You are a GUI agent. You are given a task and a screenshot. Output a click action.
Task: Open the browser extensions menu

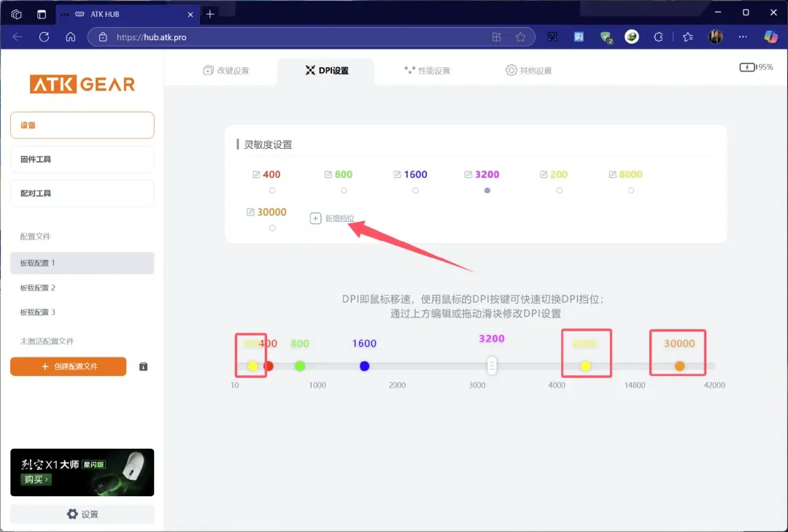click(658, 36)
